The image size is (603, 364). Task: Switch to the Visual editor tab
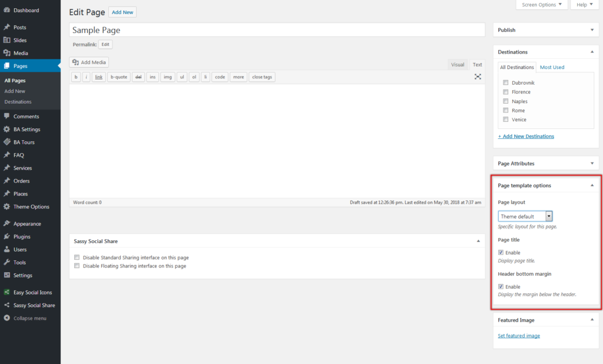coord(458,65)
